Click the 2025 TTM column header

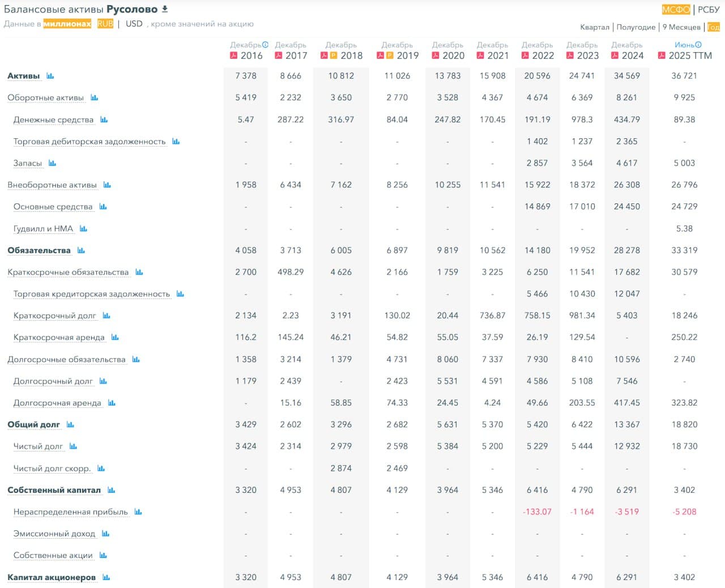(x=689, y=56)
